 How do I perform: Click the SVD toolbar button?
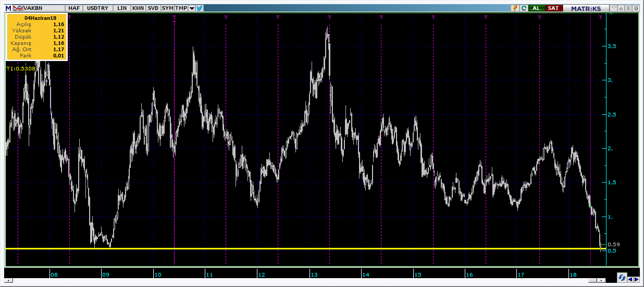click(x=153, y=8)
